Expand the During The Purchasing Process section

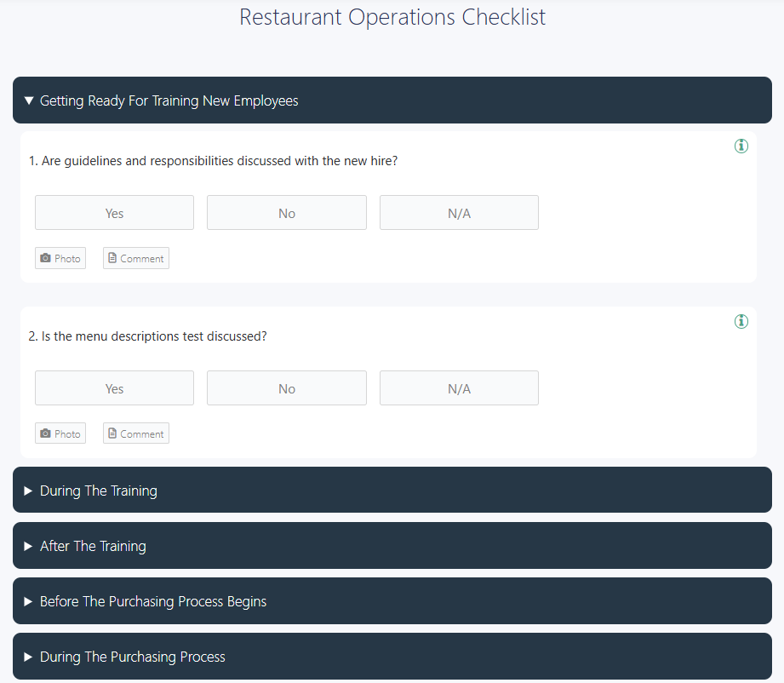[x=392, y=656]
